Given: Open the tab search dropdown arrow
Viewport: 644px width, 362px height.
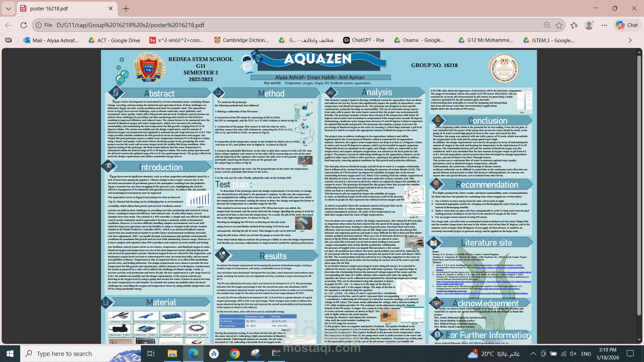Looking at the screenshot, I should coord(8,9).
